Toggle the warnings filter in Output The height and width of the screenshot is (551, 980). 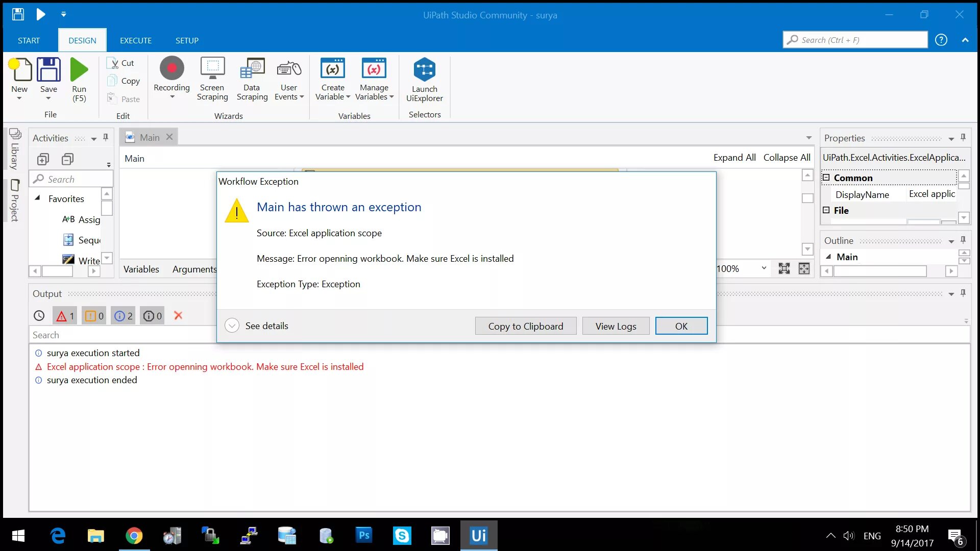point(94,316)
